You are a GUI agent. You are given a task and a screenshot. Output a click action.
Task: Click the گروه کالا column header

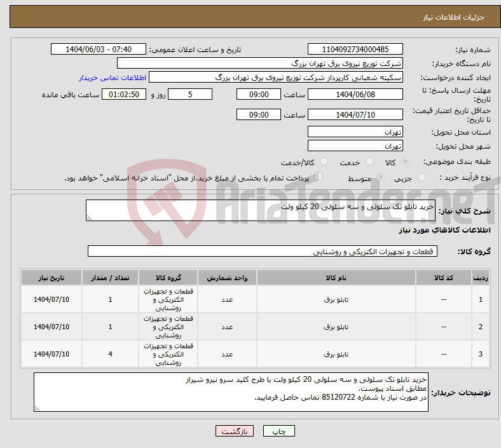tap(168, 278)
